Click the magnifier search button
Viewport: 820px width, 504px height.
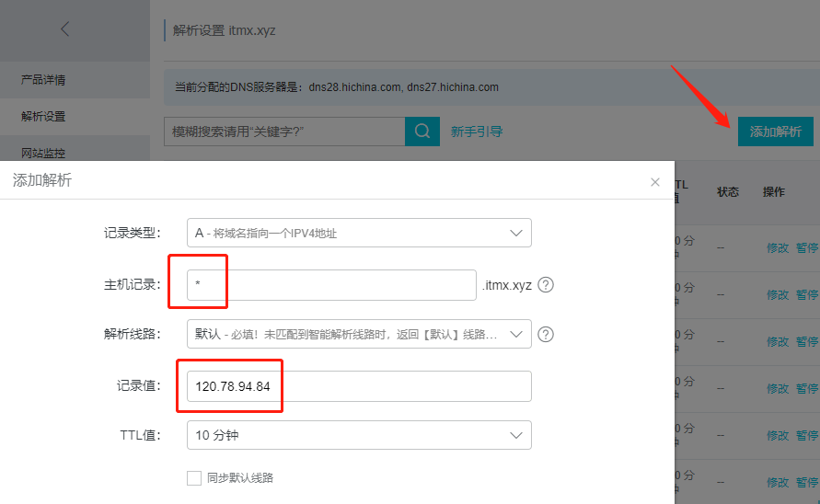point(422,132)
